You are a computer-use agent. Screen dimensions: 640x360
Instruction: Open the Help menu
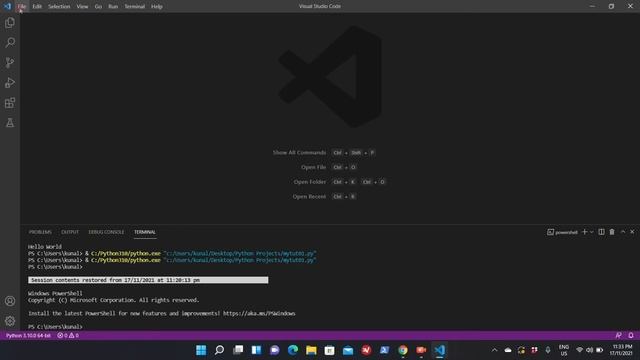157,7
